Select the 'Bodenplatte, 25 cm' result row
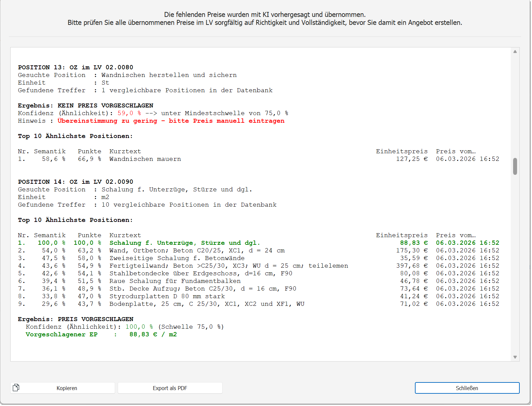 pyautogui.click(x=207, y=304)
